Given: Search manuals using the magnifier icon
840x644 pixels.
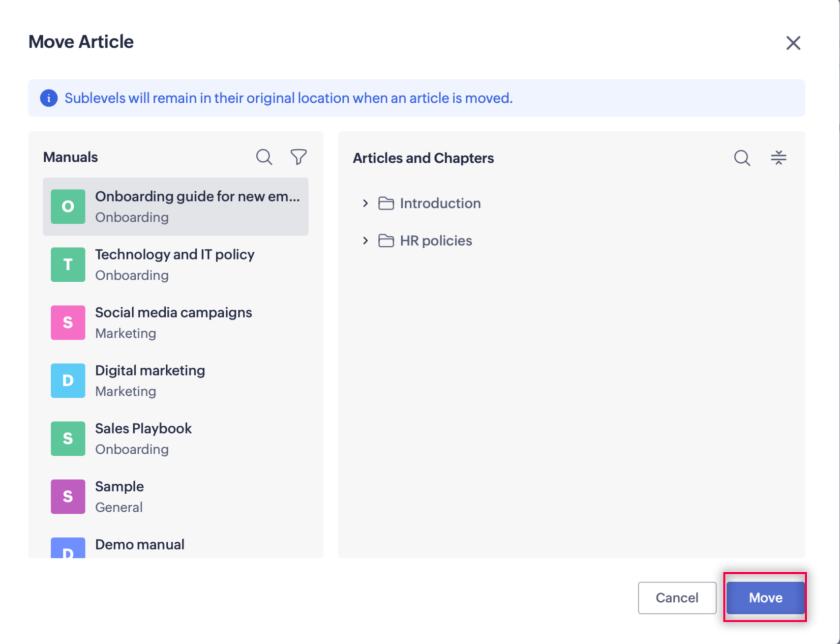Looking at the screenshot, I should 264,157.
